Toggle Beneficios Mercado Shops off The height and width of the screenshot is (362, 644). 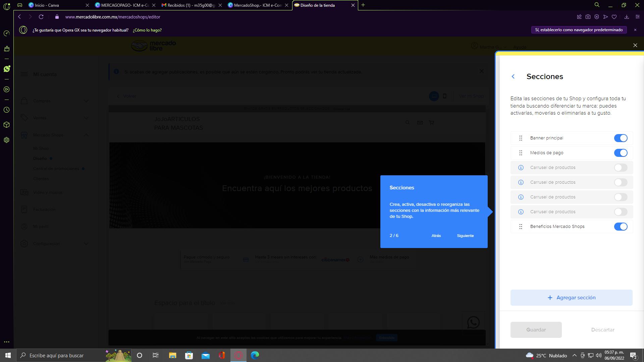coord(620,227)
